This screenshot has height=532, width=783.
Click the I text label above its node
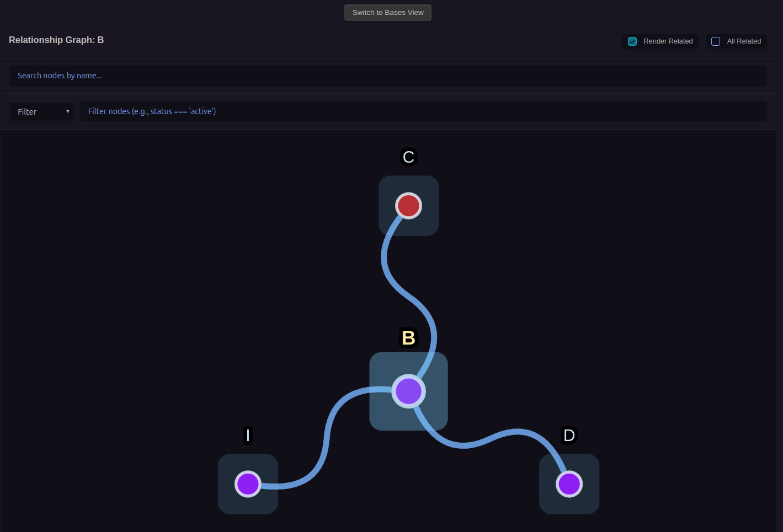(248, 436)
